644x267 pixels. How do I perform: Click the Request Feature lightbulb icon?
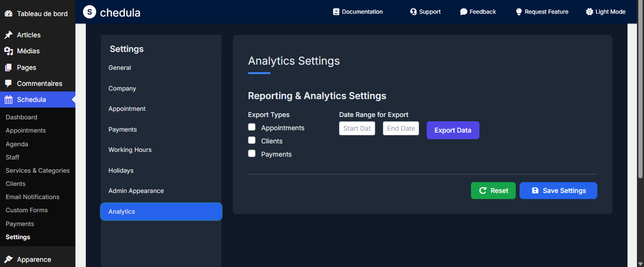519,12
